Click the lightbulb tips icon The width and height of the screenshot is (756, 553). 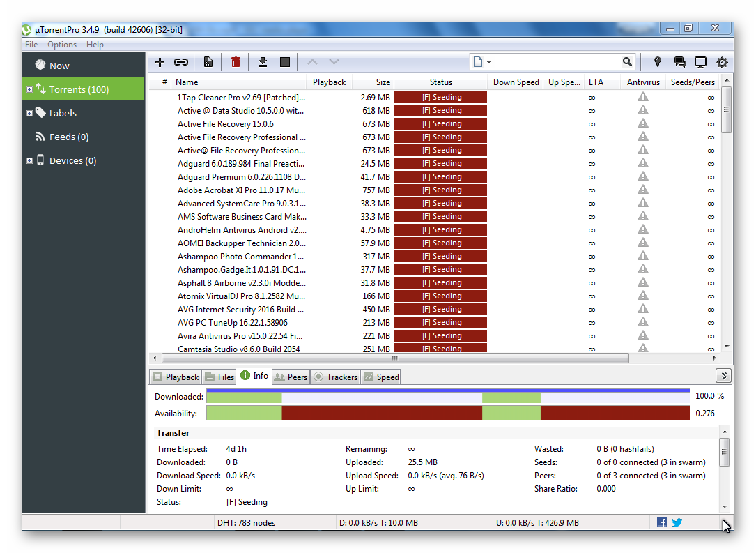pos(657,62)
